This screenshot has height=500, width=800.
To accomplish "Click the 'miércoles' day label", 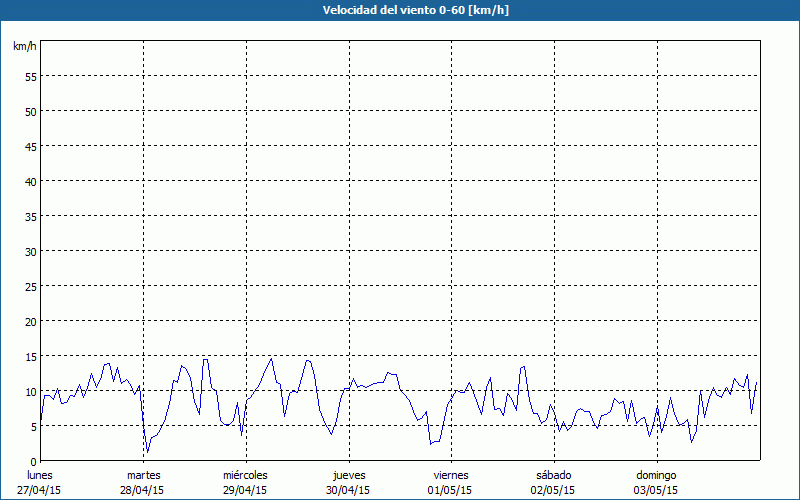I will (245, 475).
